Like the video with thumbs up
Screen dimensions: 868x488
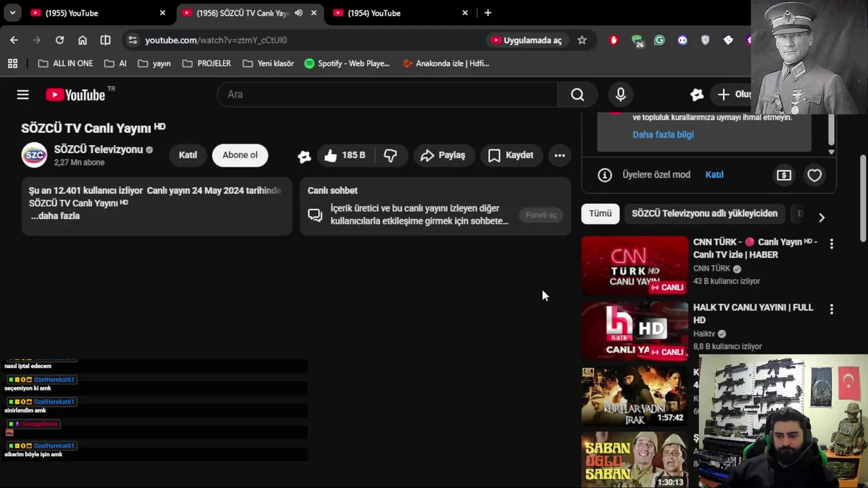pos(344,155)
